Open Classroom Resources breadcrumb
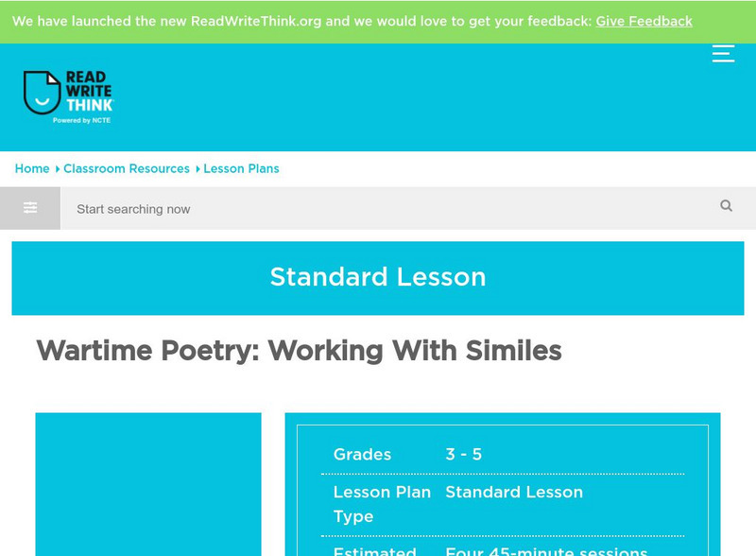 (x=127, y=168)
